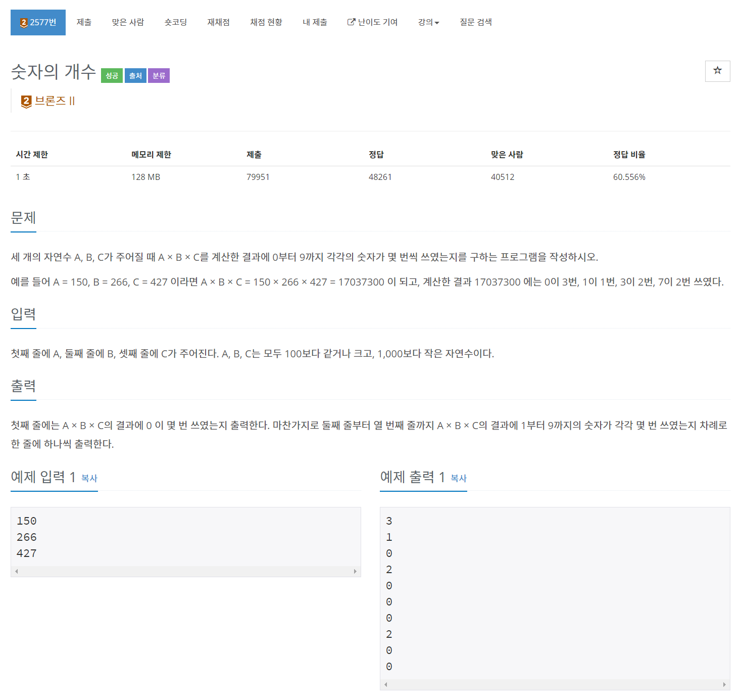Click the 출력 section heading
742x700 pixels.
click(x=23, y=386)
